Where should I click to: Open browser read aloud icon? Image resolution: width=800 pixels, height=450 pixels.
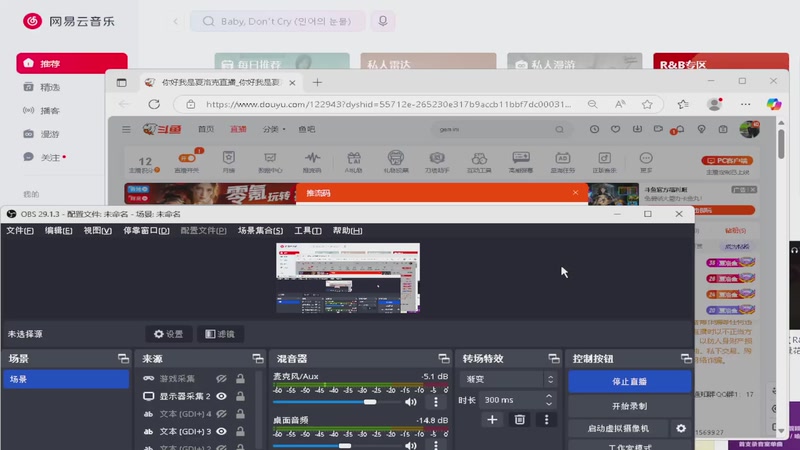point(620,104)
